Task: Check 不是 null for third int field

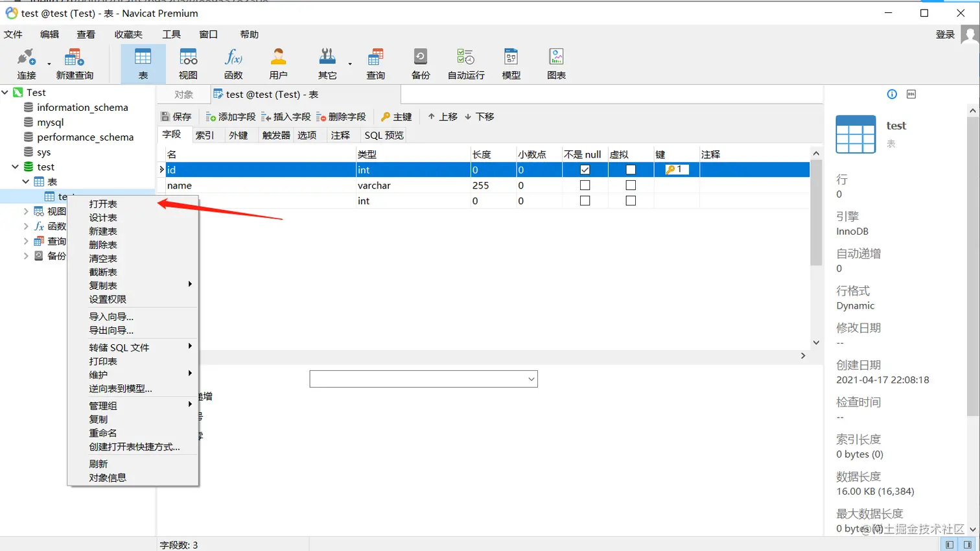Action: [585, 201]
